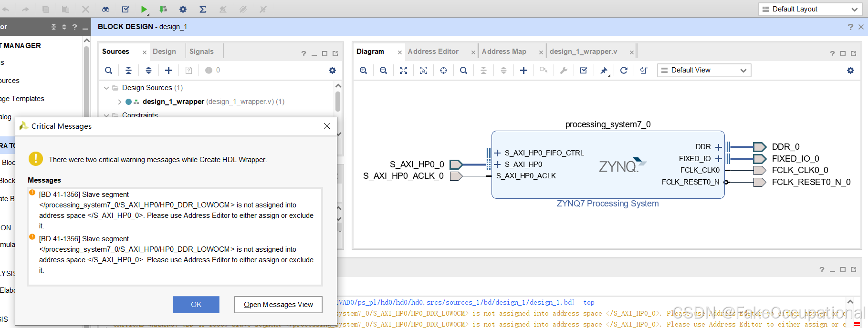Switch to the Signals tab
This screenshot has width=868, height=328.
tap(201, 51)
